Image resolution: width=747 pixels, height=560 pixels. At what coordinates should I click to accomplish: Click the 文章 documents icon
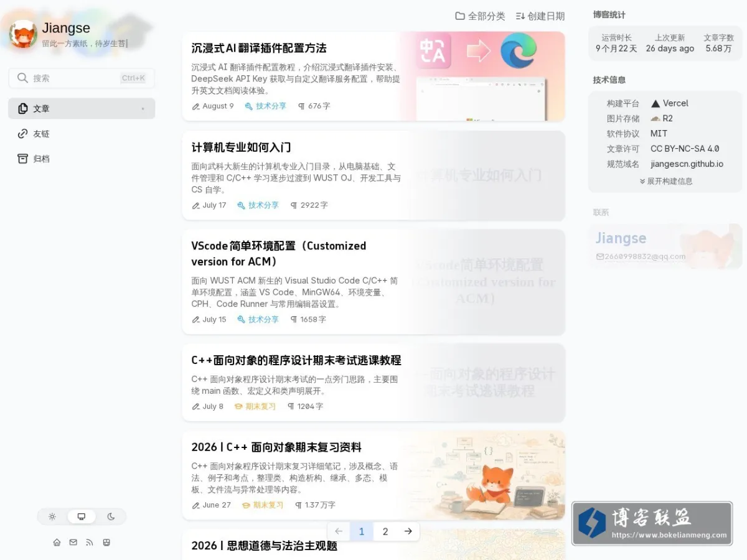22,108
